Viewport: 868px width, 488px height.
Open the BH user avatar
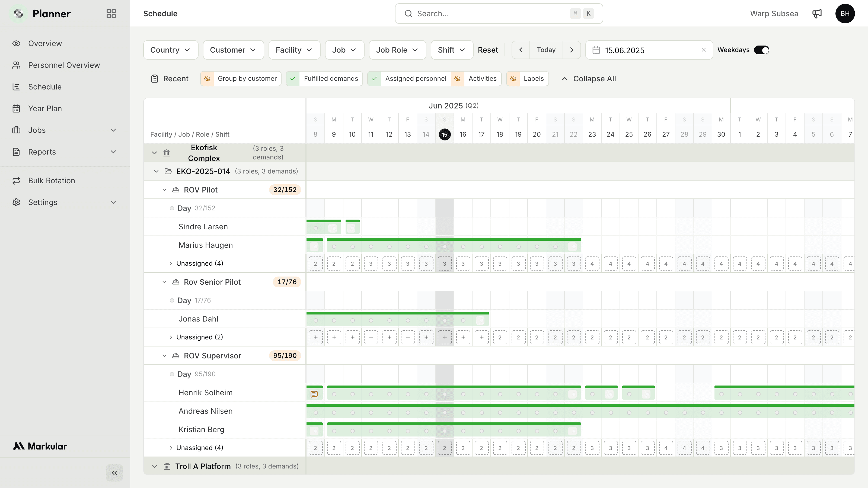tap(845, 14)
